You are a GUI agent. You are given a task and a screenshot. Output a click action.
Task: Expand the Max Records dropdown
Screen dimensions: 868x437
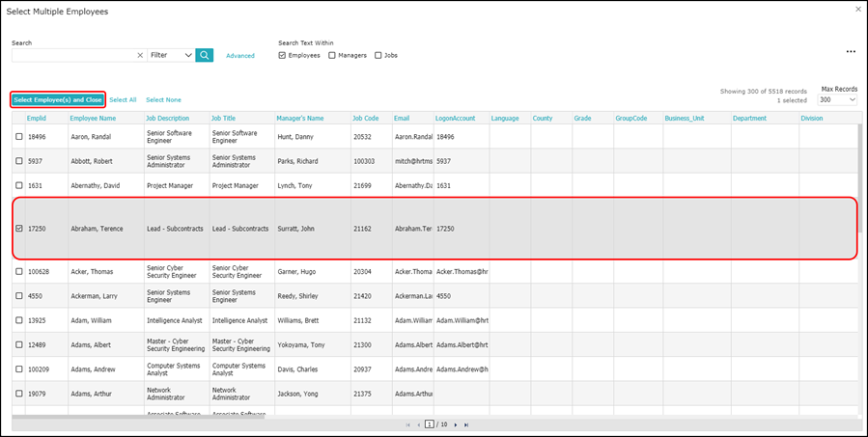[837, 99]
